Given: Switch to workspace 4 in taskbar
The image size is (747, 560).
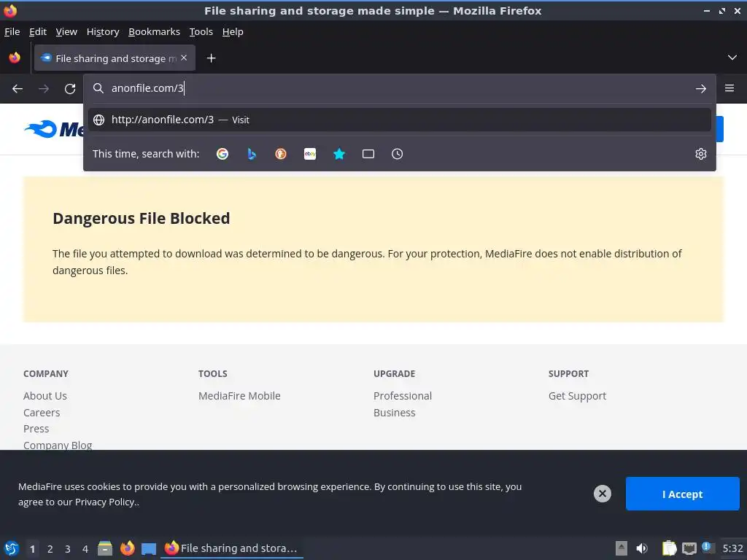Looking at the screenshot, I should (x=85, y=549).
